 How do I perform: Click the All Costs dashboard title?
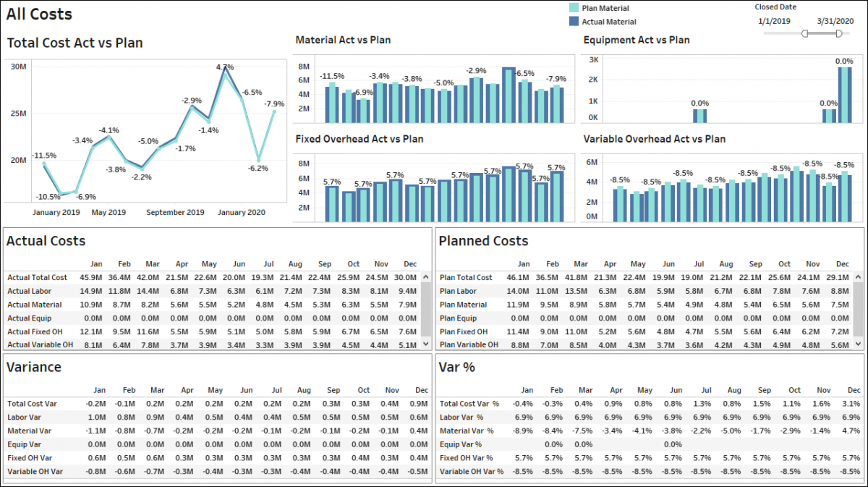tap(38, 14)
